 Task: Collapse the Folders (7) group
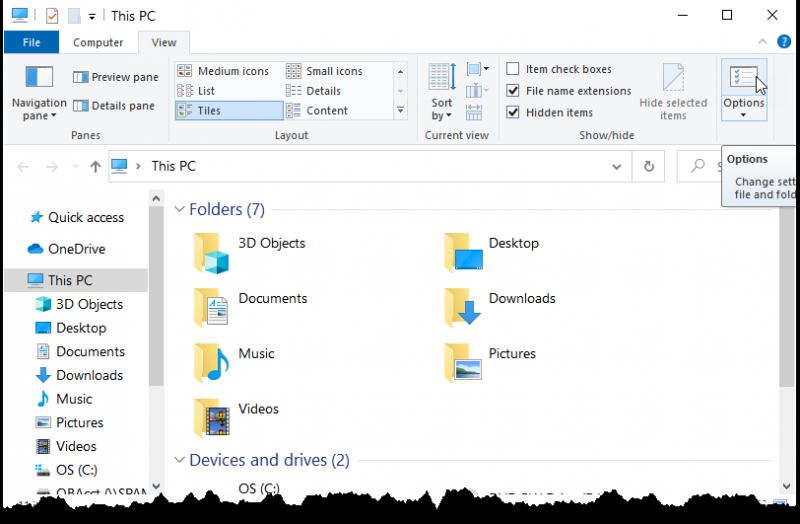[x=179, y=209]
